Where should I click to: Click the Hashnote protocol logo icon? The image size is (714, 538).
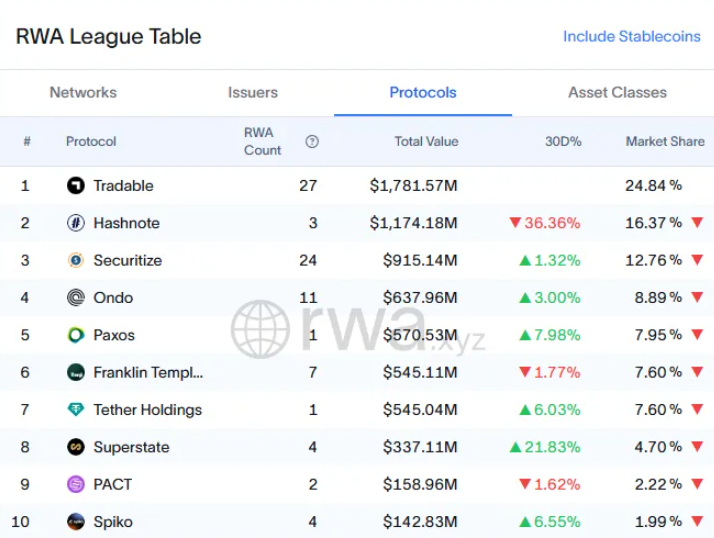(76, 223)
